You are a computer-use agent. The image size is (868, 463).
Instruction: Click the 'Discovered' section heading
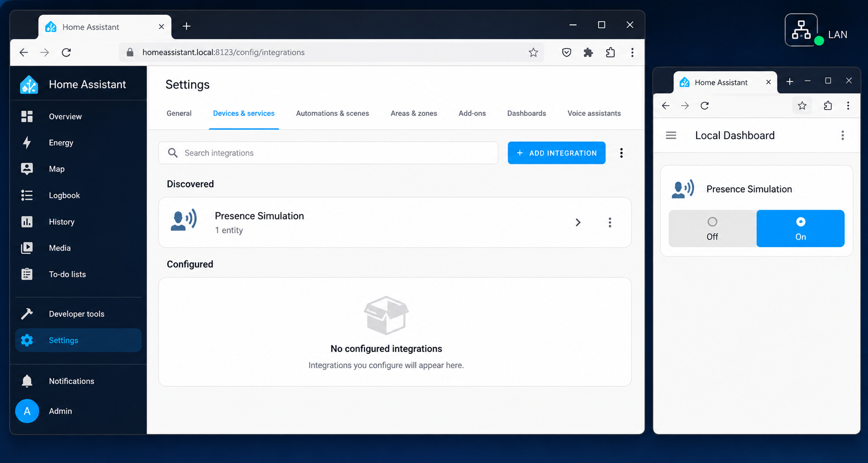[190, 184]
